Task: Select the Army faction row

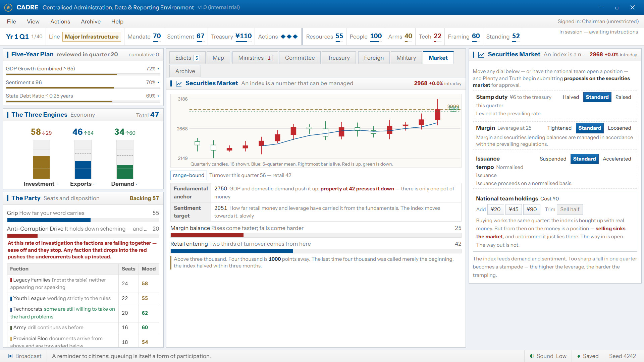Action: [83, 327]
